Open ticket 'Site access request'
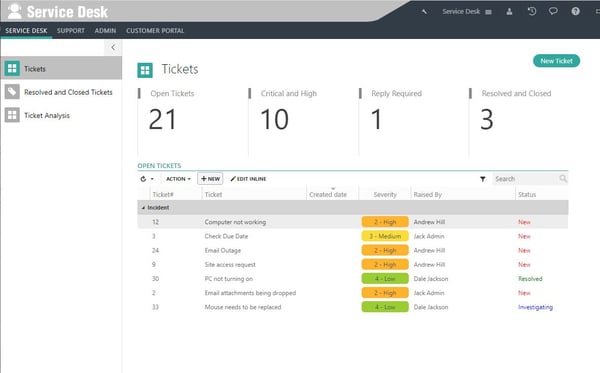Image resolution: width=600 pixels, height=373 pixels. click(230, 264)
